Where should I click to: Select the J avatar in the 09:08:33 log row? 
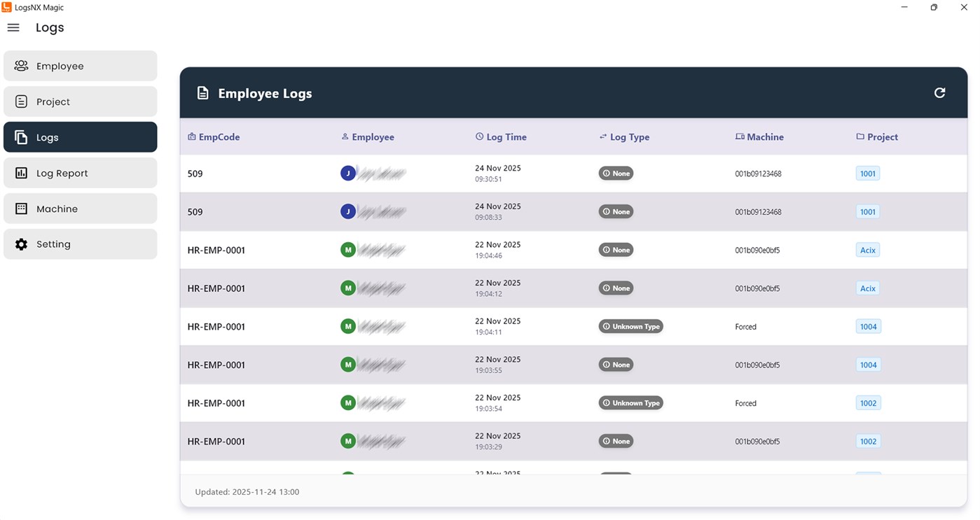[x=348, y=211]
